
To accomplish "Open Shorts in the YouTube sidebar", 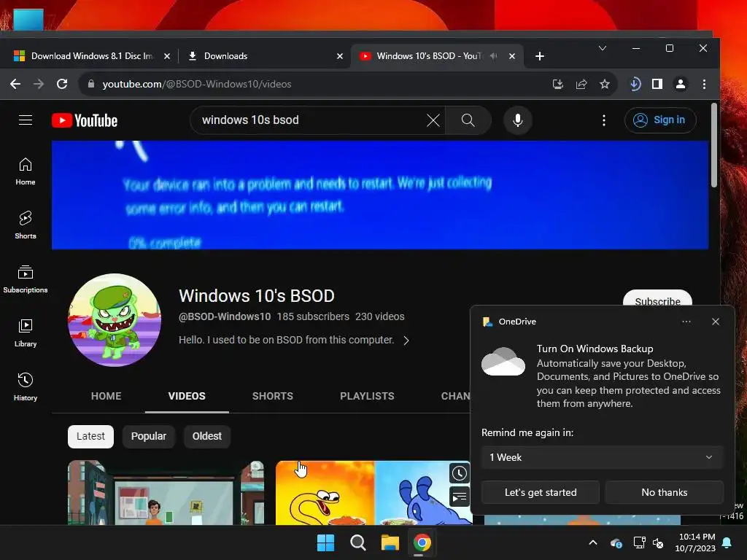I will click(x=26, y=225).
